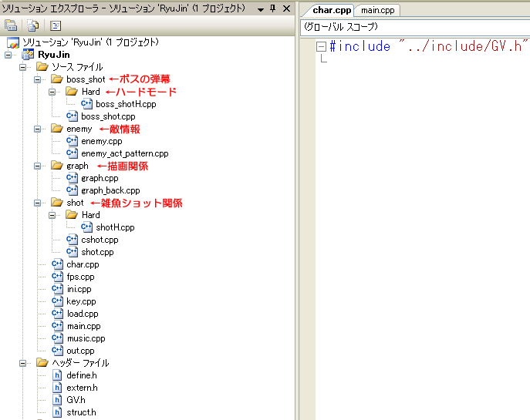
Task: Click the enemy.cpp file icon
Action: pyautogui.click(x=72, y=141)
